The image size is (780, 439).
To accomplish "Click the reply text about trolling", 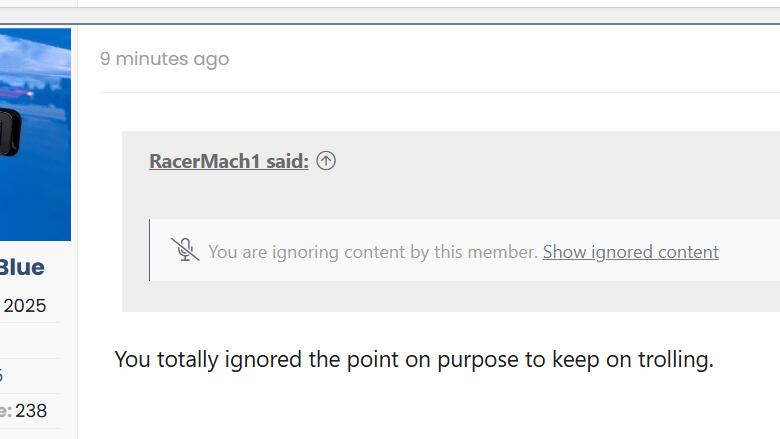I will tap(414, 359).
